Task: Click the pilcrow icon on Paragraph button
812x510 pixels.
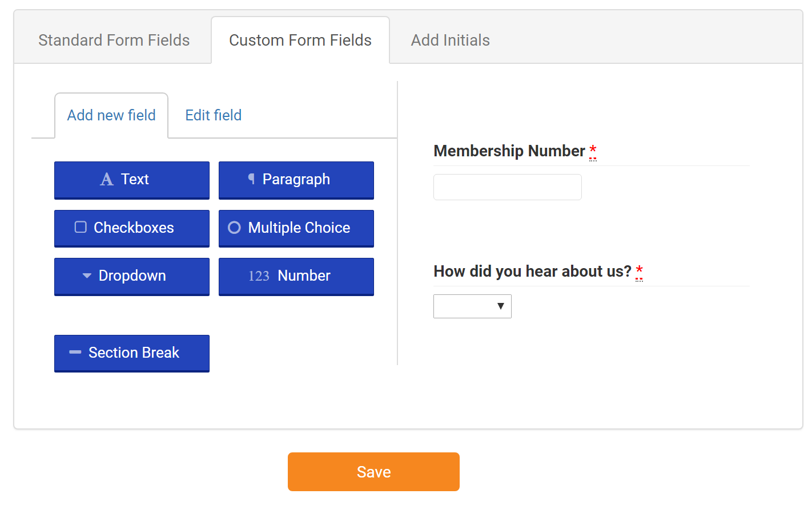Action: [x=251, y=179]
